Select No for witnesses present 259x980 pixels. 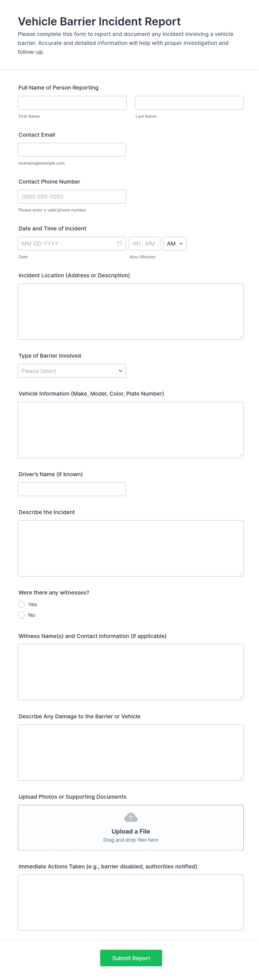point(21,615)
